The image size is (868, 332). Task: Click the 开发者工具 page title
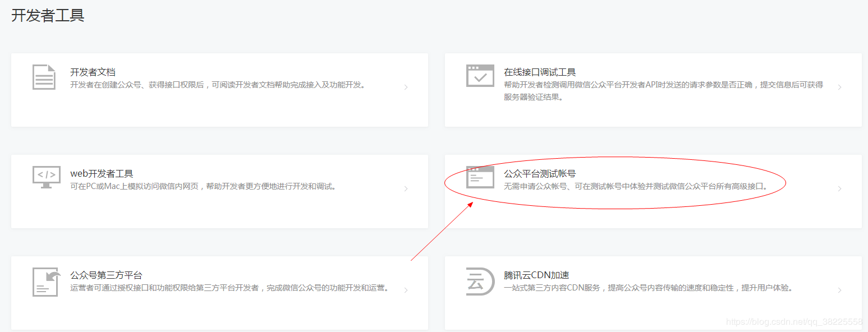pyautogui.click(x=47, y=15)
